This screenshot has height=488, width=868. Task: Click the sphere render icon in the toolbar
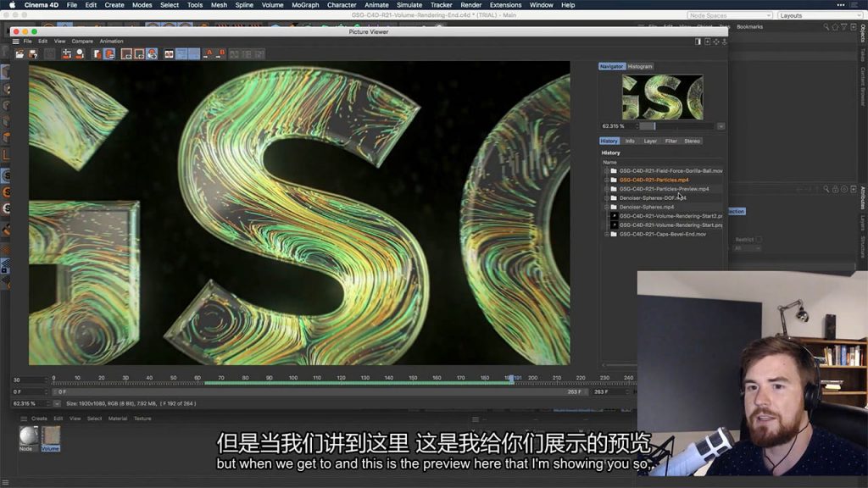[80, 53]
